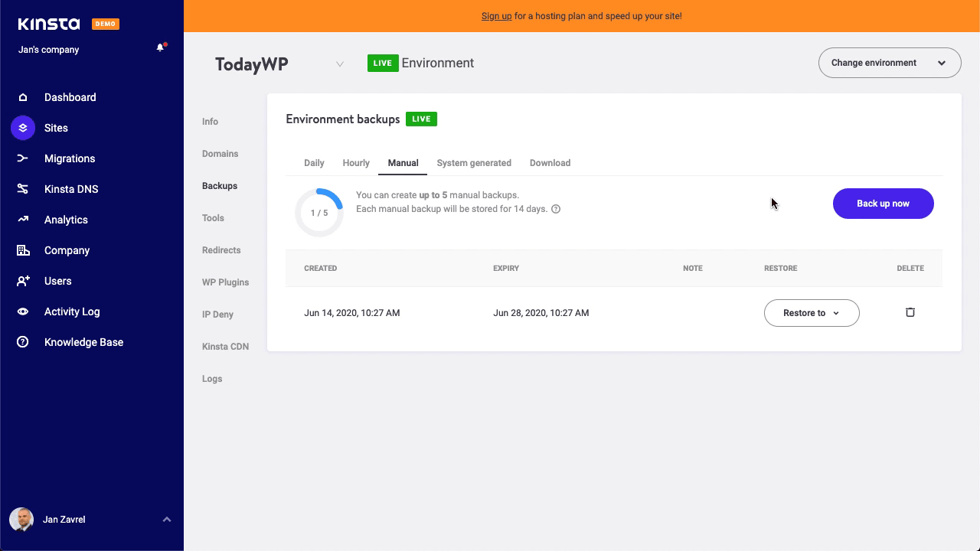Screen dimensions: 980x551
Task: Switch to the Daily backups tab
Action: click(314, 163)
